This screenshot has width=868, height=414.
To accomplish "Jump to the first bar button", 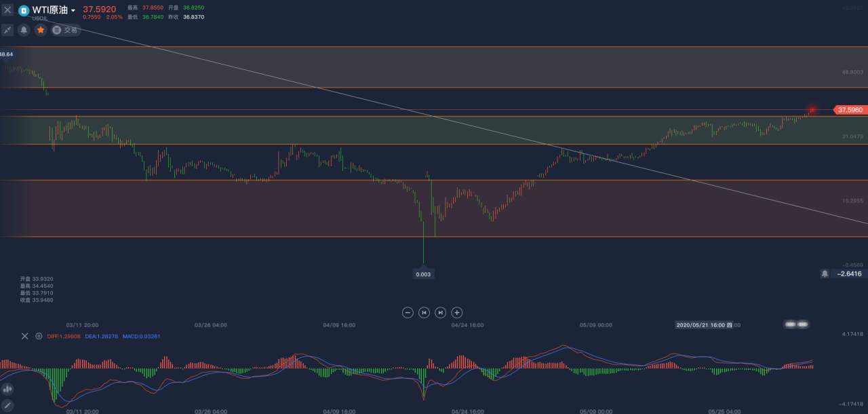I will pyautogui.click(x=424, y=312).
